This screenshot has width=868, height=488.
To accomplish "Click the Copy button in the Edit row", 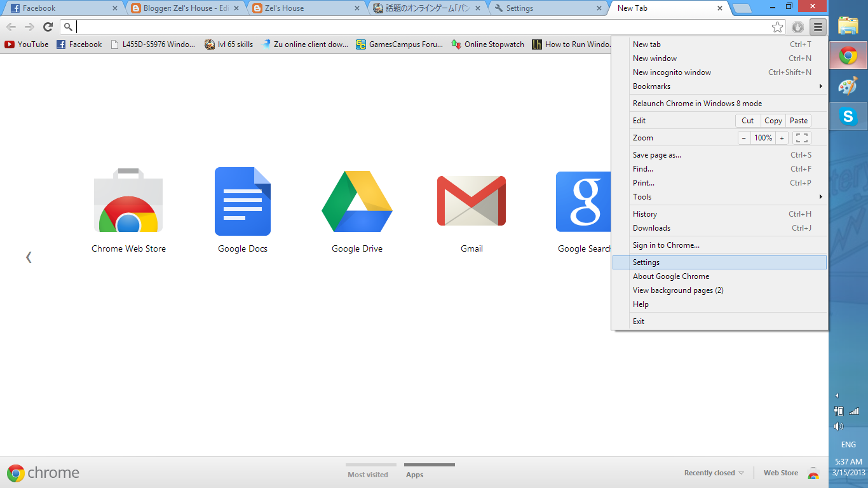I will [773, 121].
